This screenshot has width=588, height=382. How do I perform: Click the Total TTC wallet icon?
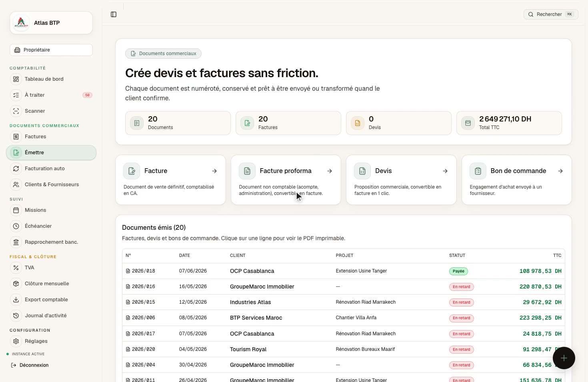point(468,123)
